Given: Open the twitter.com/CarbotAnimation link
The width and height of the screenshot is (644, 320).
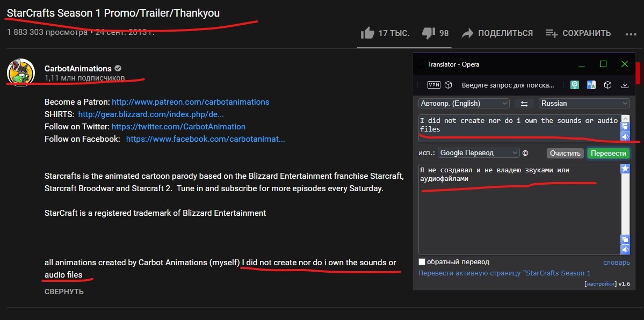Looking at the screenshot, I should coord(178,127).
